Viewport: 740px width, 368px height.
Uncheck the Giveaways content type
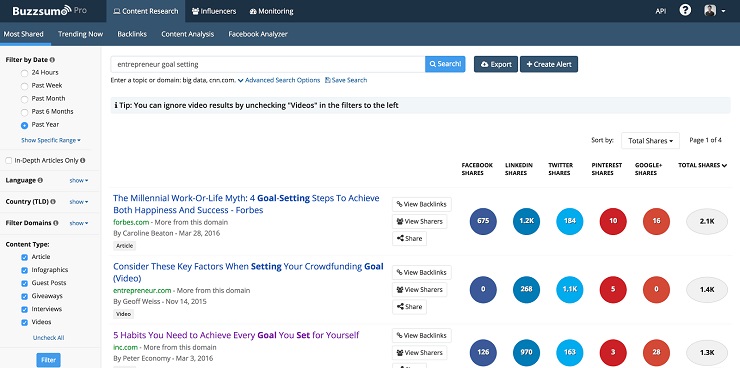pyautogui.click(x=25, y=296)
